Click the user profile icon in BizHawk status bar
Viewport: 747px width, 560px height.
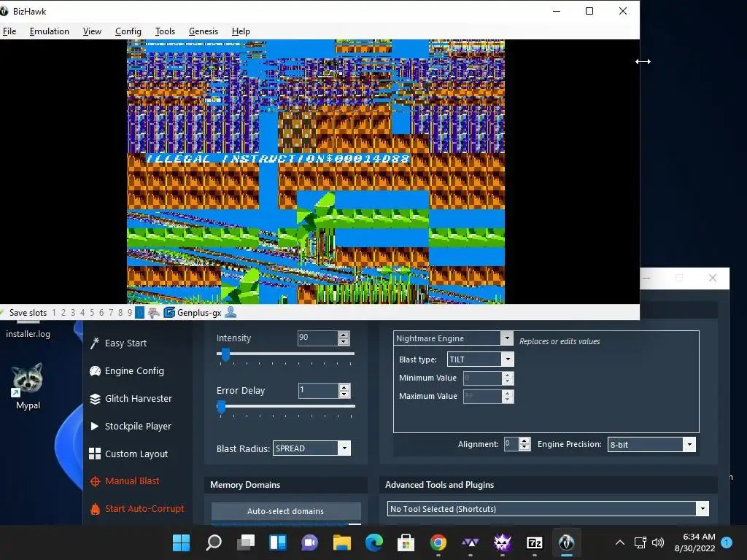[231, 312]
